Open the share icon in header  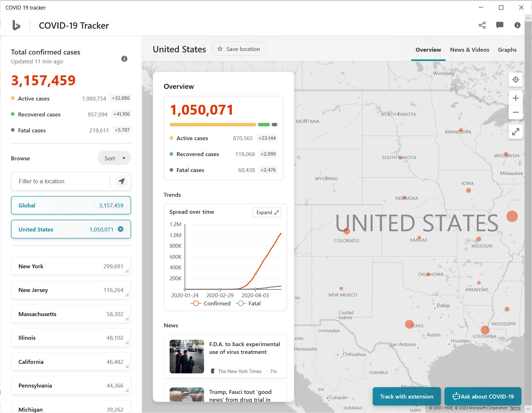[482, 25]
